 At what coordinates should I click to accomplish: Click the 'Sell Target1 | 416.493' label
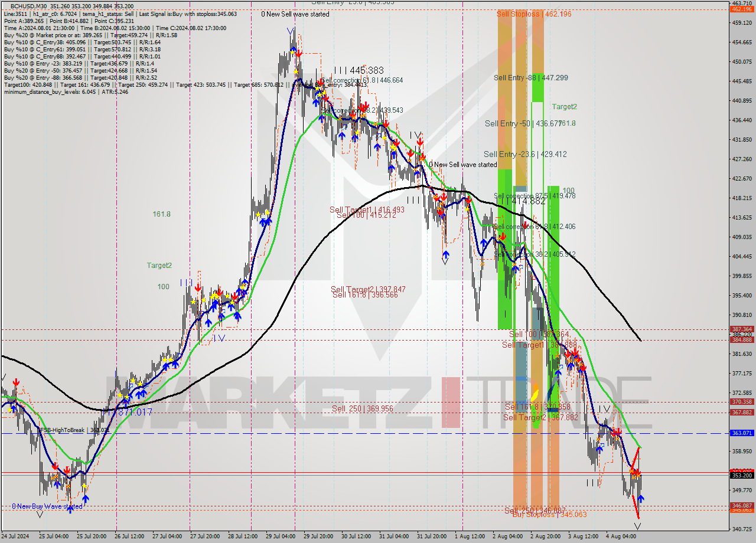click(x=367, y=210)
